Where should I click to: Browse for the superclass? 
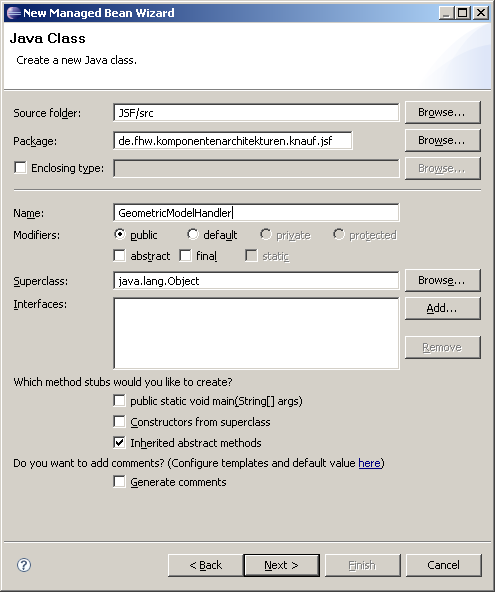443,281
